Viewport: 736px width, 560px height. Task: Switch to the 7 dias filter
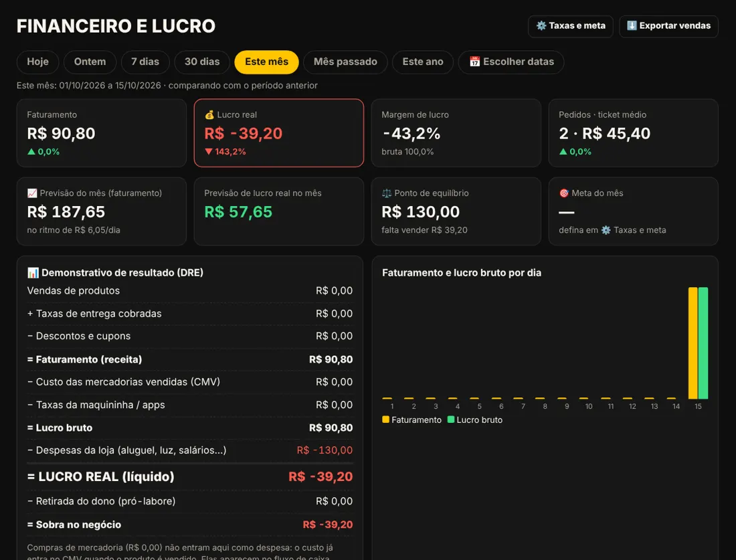point(145,62)
